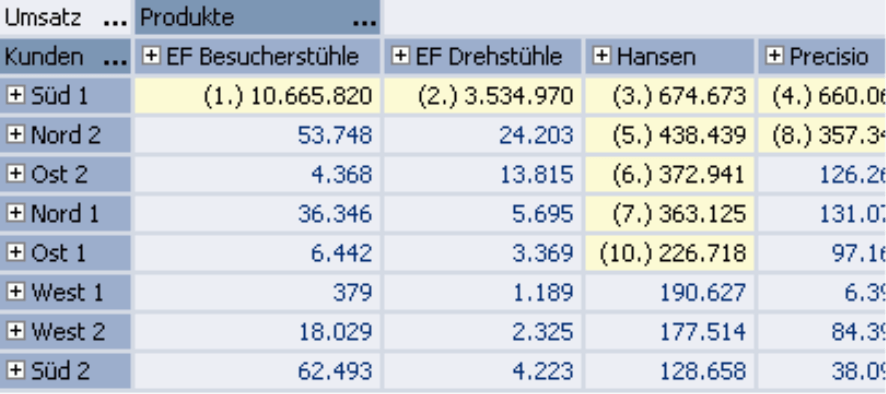This screenshot has height=394, width=886.
Task: Expand the Nord 2 customer row
Action: point(16,135)
